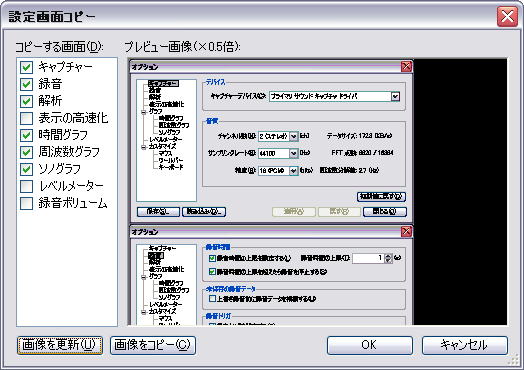The image size is (524, 370).
Task: Toggle the 時間グラフ checkbox
Action: tap(26, 135)
